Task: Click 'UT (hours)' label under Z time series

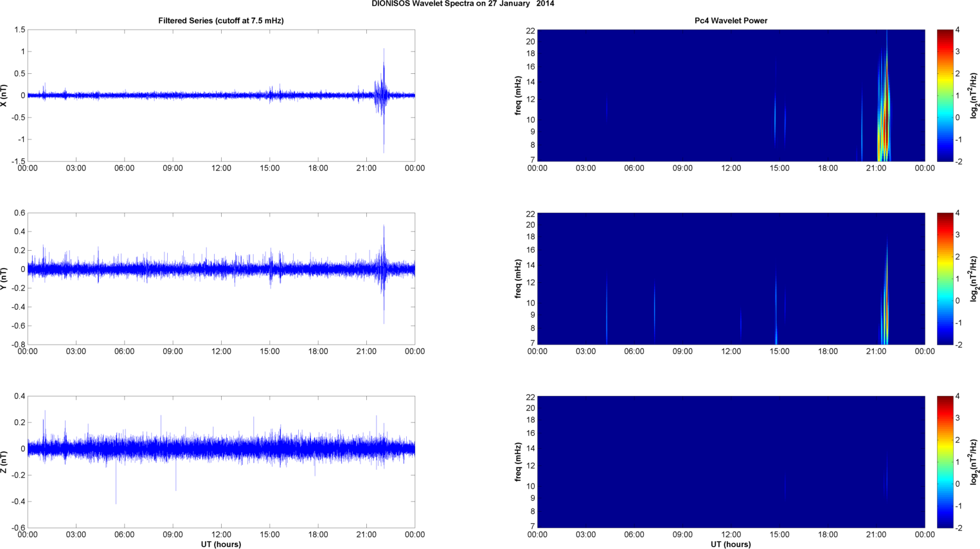Action: pos(221,544)
